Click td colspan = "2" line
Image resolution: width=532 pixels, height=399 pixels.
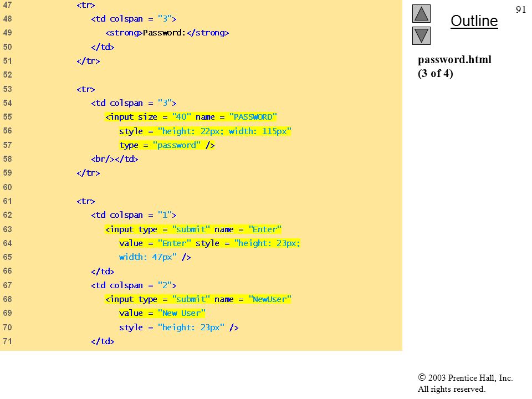[x=134, y=285]
